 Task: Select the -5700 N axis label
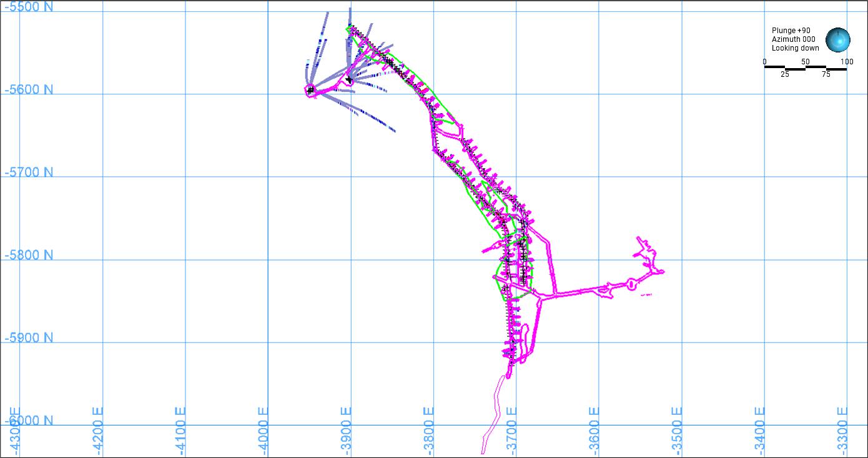(x=29, y=172)
